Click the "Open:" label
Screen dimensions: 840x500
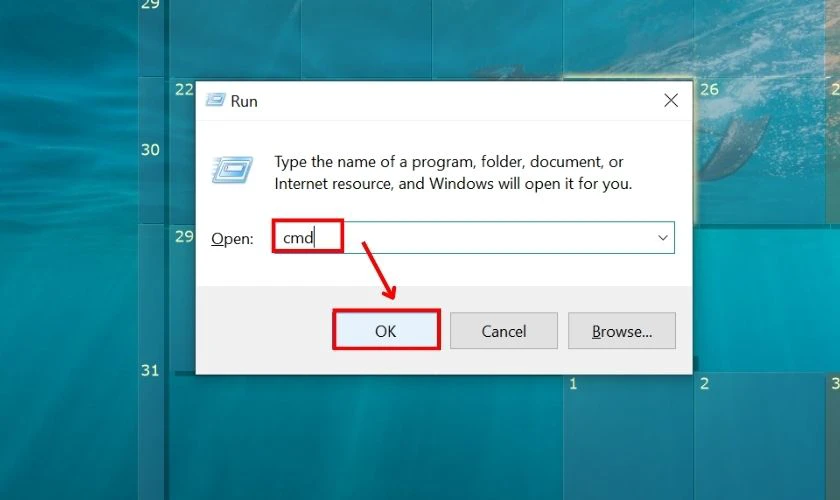[232, 238]
